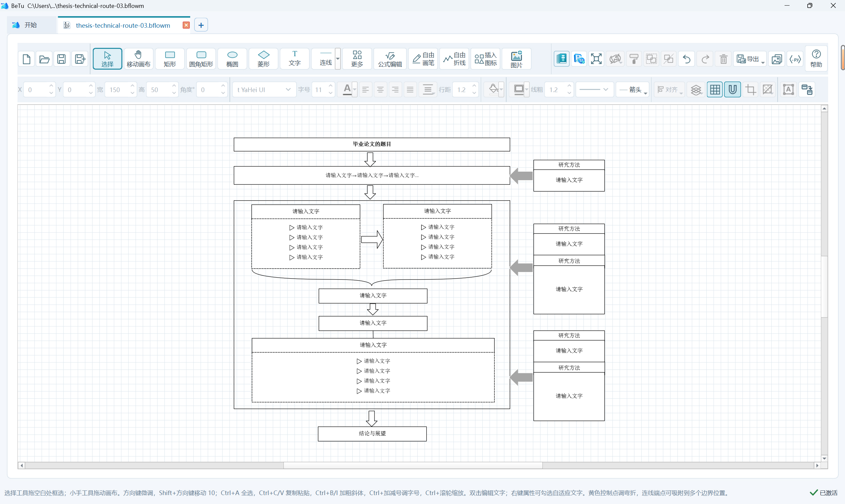Open the layer order dropdown
Screen dimensions: 845x504
696,90
